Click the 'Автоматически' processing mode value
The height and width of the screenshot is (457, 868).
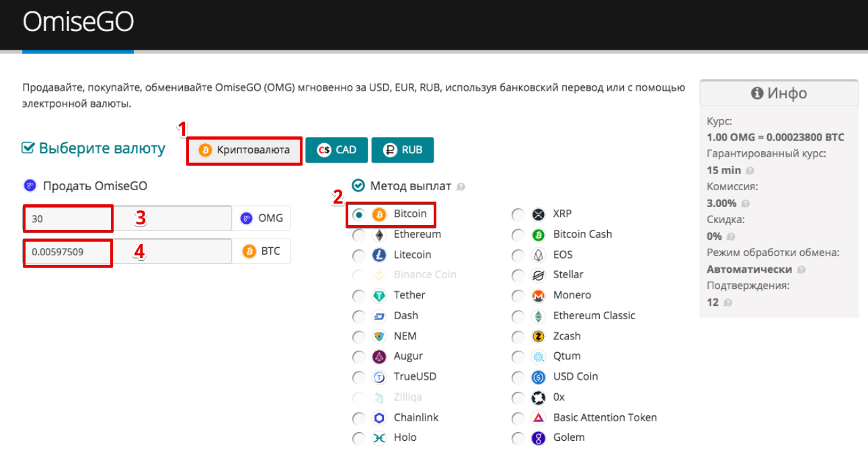tap(749, 269)
